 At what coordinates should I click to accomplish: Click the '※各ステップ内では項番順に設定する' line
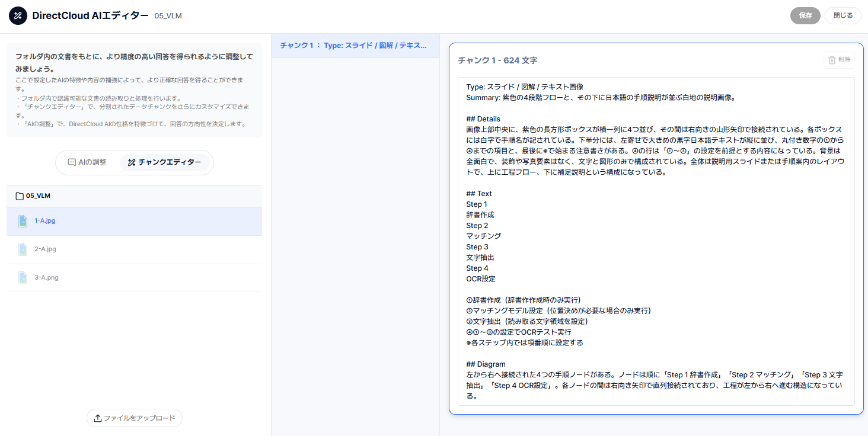(x=525, y=343)
